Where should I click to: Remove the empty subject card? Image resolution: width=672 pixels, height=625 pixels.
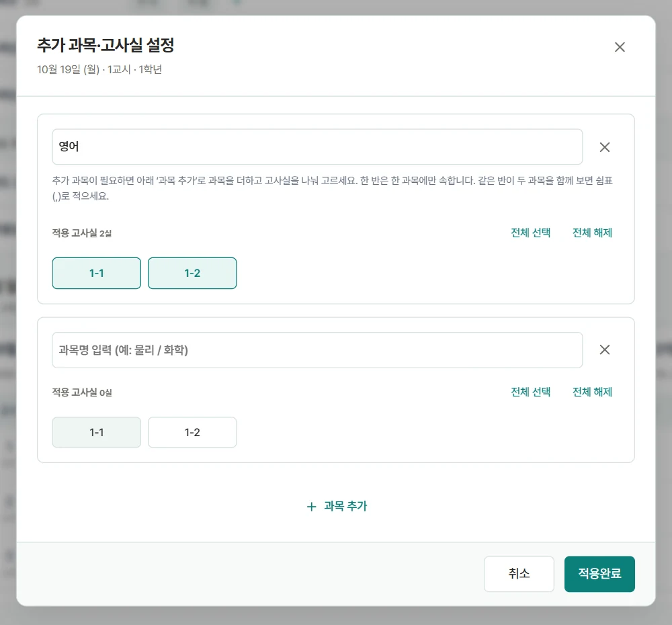tap(605, 349)
